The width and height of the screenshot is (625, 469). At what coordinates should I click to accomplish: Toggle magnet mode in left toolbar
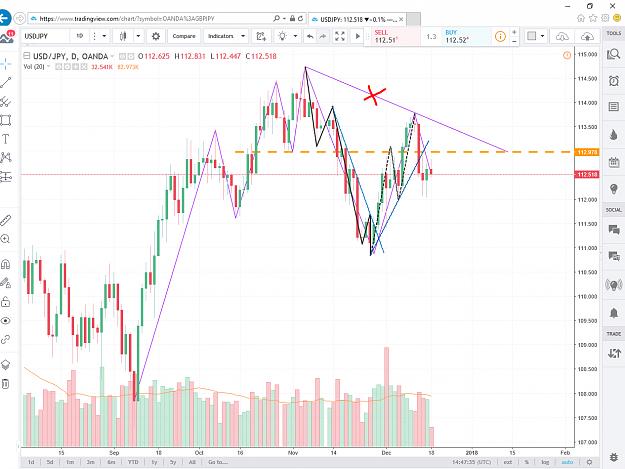(6, 264)
